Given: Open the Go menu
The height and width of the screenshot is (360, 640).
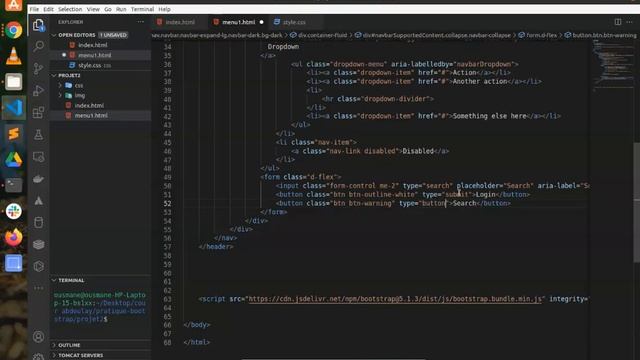Looking at the screenshot, I should (108, 9).
